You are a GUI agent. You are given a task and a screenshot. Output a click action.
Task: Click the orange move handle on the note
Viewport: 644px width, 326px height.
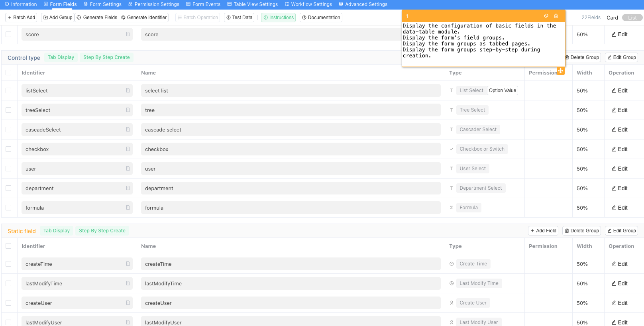(x=560, y=71)
